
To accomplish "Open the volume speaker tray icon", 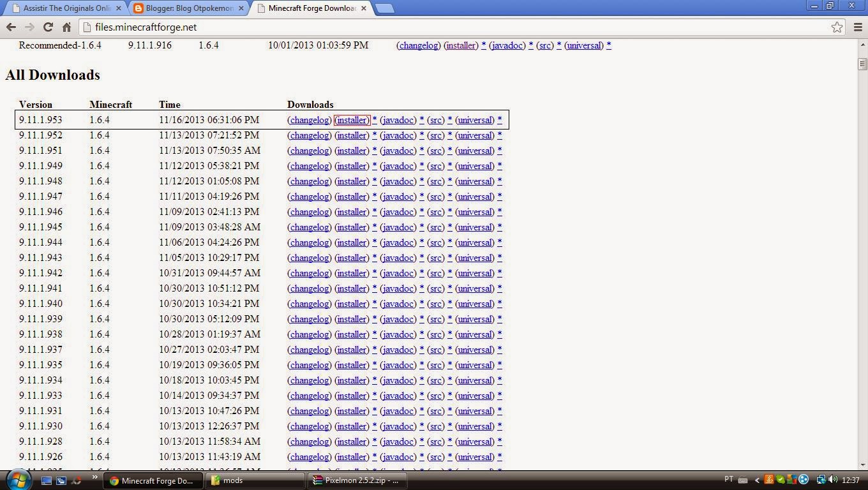I will (833, 480).
